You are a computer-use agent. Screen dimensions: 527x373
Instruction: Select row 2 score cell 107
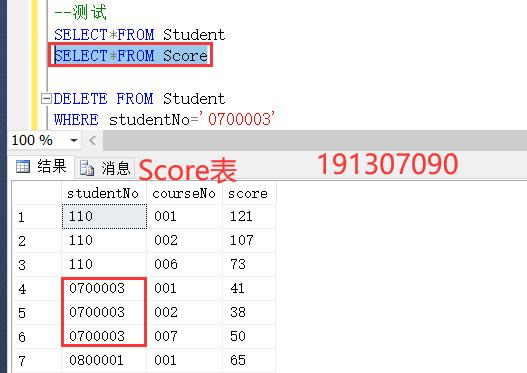tap(249, 241)
